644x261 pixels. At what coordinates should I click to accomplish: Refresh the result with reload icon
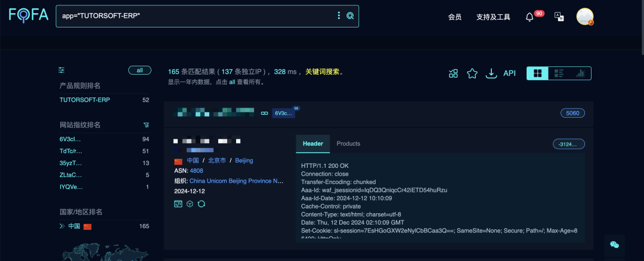coord(202,204)
